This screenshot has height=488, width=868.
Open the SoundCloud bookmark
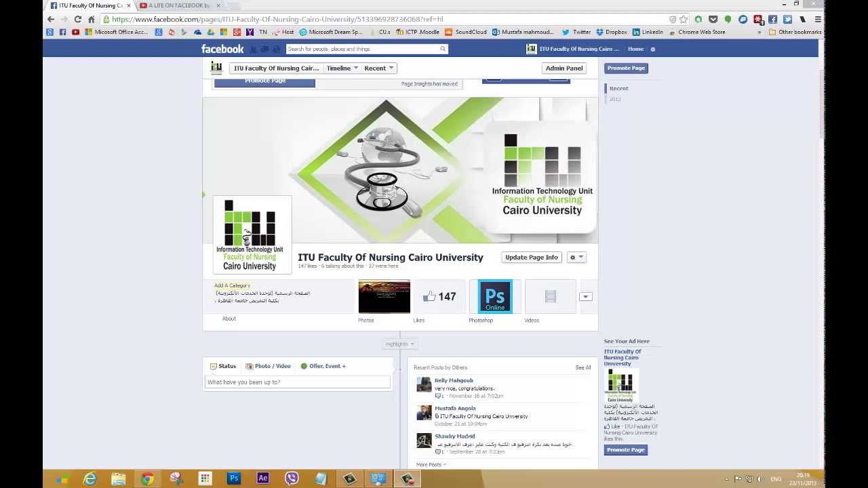coord(466,32)
